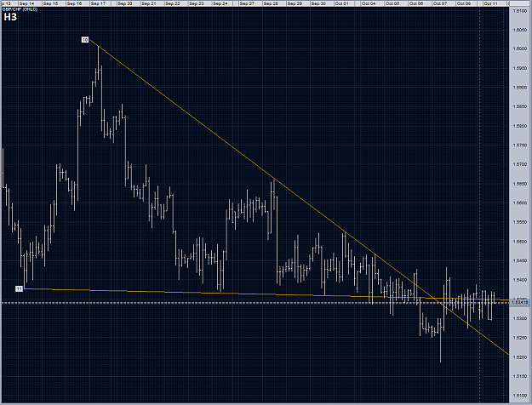532x405 pixels.
Task: Click the Oct 11 date label
Action: tap(490, 3)
